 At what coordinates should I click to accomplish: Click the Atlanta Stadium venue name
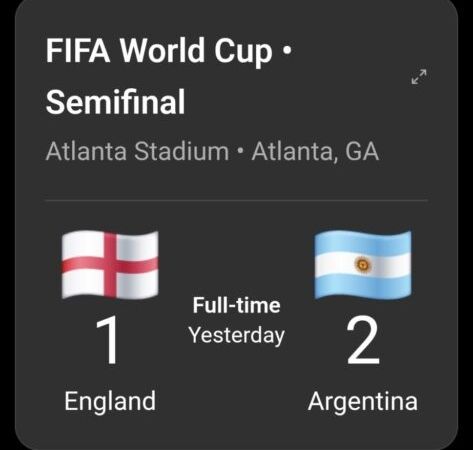coord(137,152)
